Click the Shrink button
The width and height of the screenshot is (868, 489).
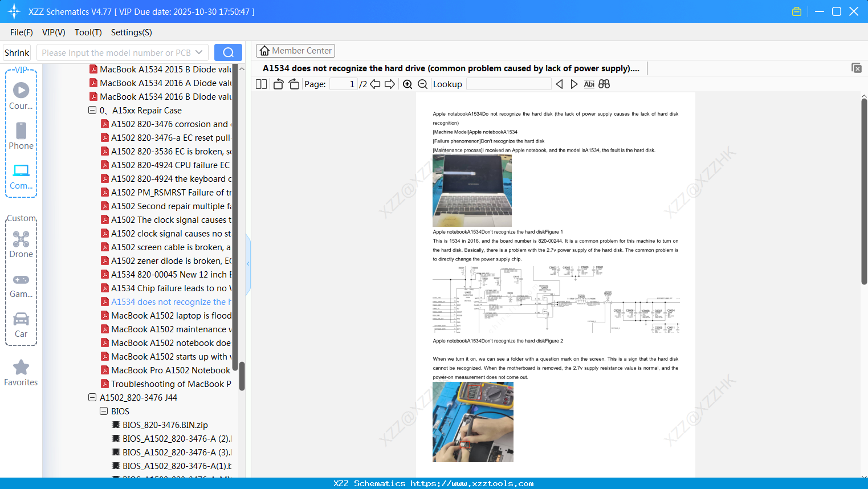17,52
